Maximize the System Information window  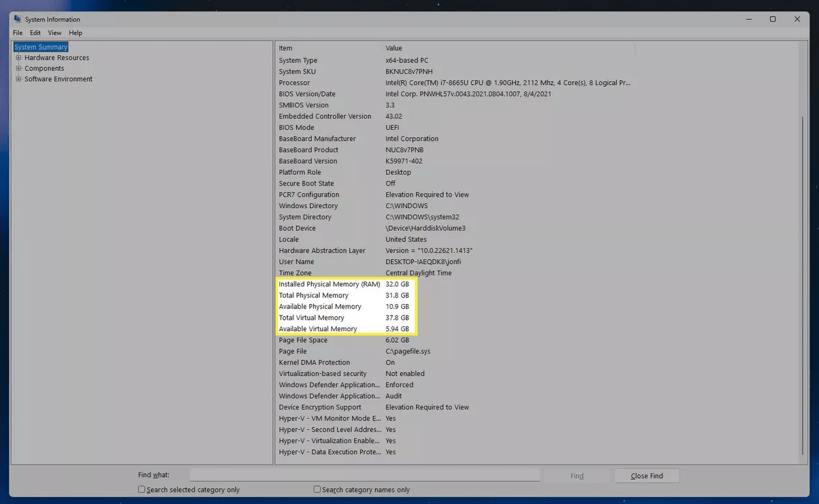pyautogui.click(x=773, y=19)
